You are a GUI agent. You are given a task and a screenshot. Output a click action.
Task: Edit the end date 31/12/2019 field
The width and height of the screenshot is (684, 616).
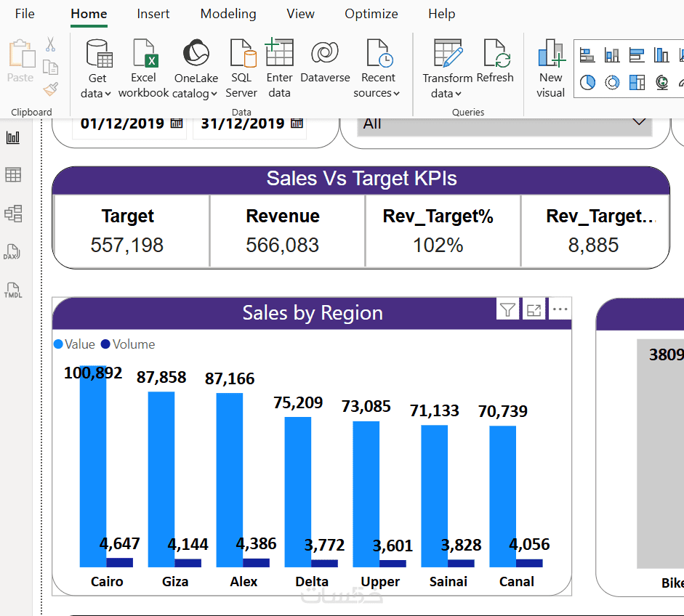point(243,123)
